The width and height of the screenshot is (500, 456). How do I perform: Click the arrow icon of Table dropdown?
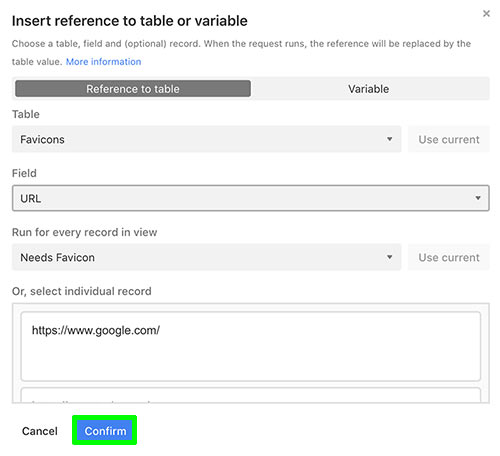[x=389, y=139]
